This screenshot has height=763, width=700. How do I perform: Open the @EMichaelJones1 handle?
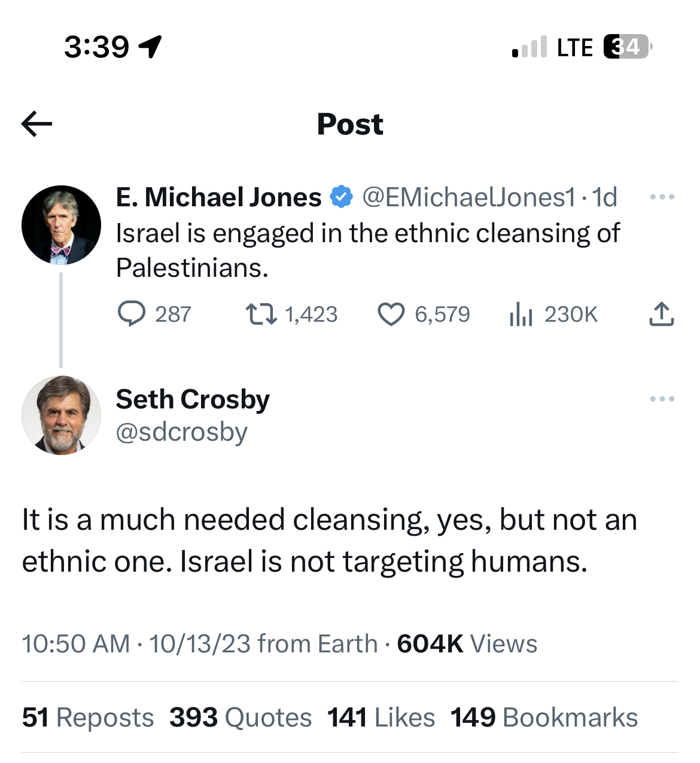point(468,197)
